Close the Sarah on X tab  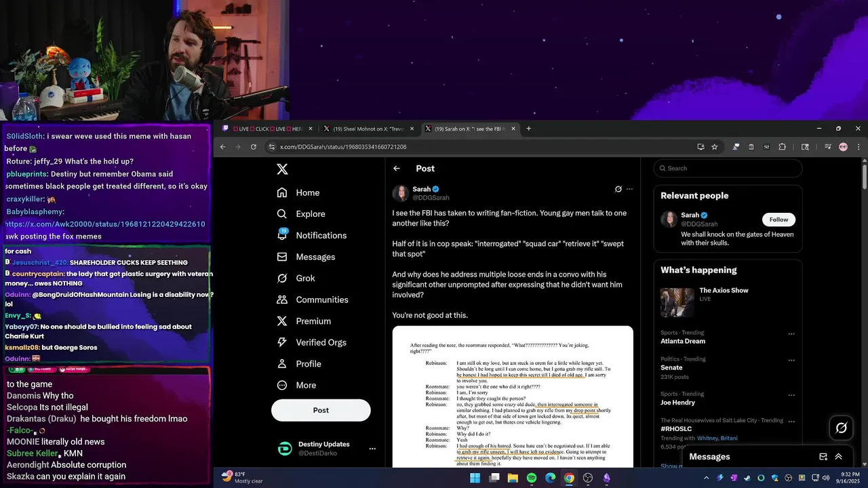[x=513, y=129]
